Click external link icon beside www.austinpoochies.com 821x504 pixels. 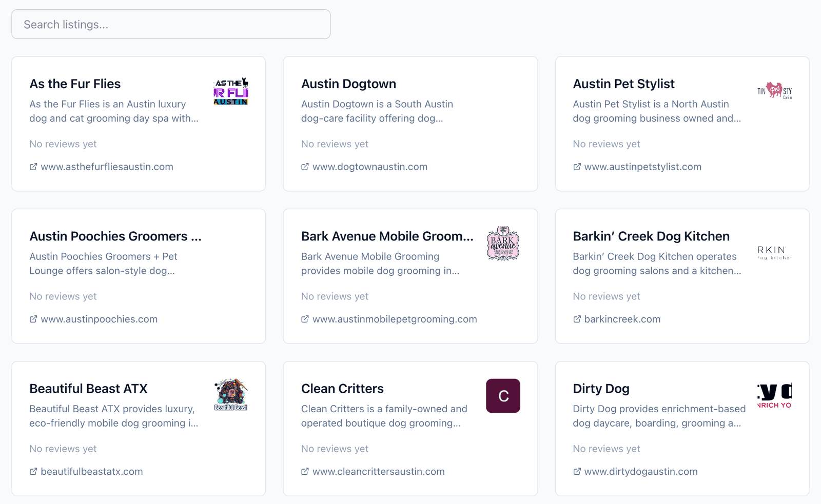point(33,319)
